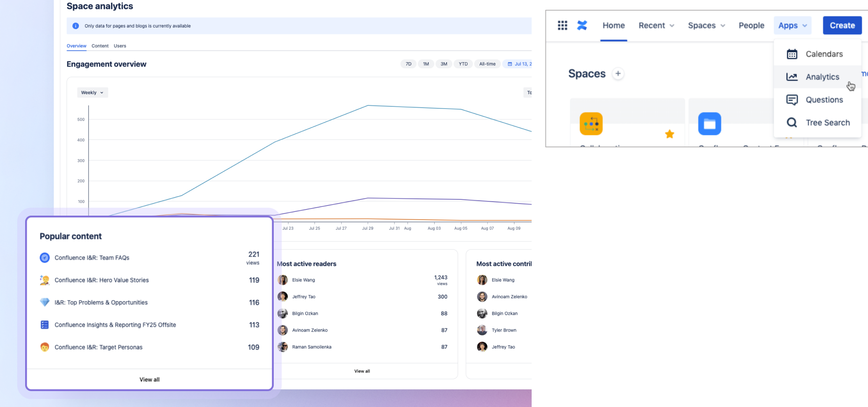Select the Overview tab
The width and height of the screenshot is (868, 407).
(x=76, y=46)
